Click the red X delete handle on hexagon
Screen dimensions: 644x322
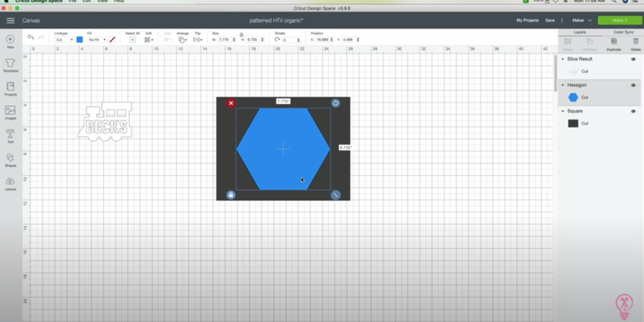click(x=231, y=103)
